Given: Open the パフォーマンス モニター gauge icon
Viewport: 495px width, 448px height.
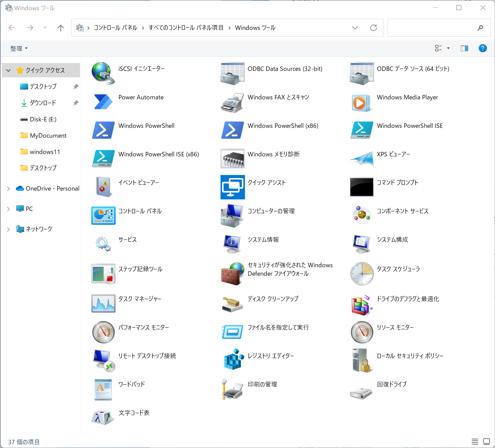Looking at the screenshot, I should coord(103,332).
